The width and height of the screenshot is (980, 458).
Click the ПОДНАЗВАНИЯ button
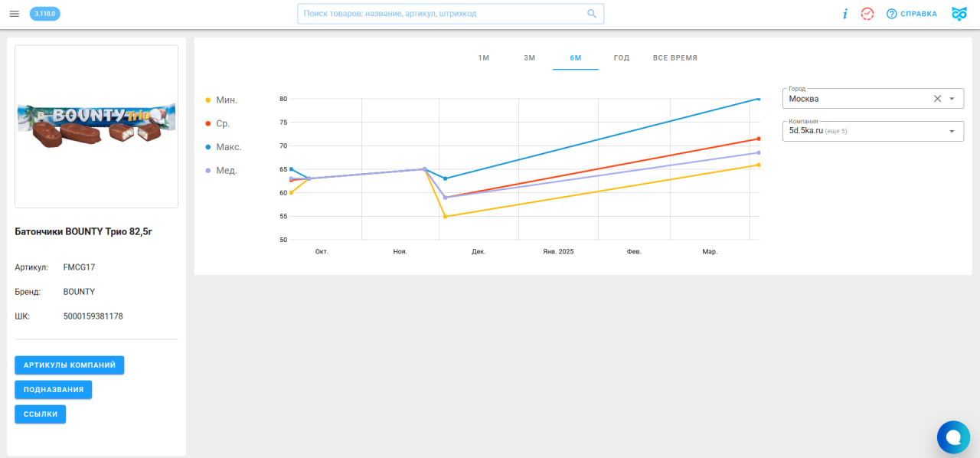tap(54, 390)
